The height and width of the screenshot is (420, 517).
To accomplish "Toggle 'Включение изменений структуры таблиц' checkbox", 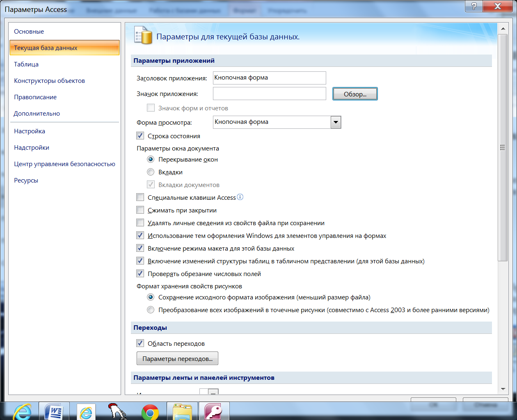I will pyautogui.click(x=140, y=261).
